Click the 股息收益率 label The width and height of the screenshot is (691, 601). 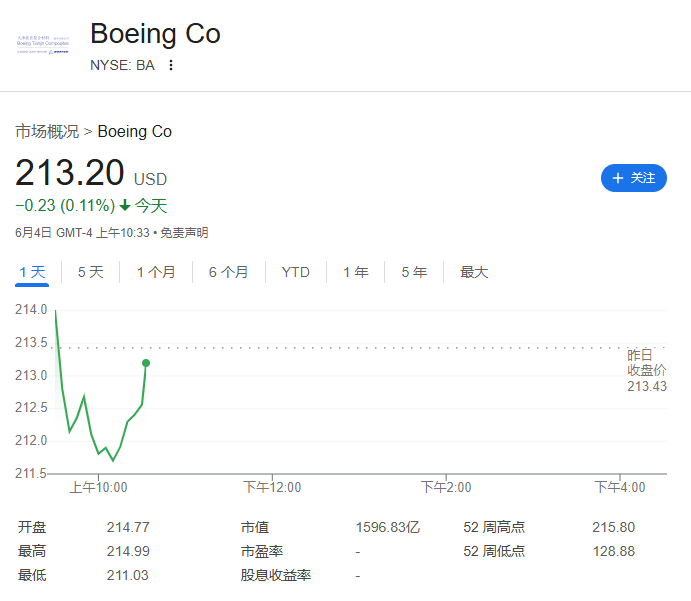(276, 575)
